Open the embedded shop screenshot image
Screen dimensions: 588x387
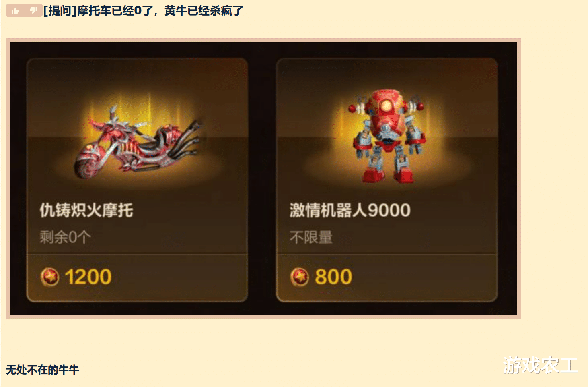[x=263, y=179]
